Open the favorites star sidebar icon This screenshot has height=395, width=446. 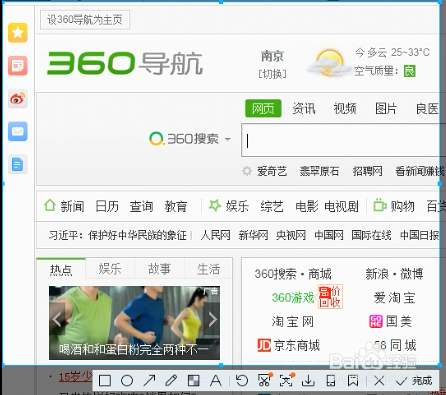tap(18, 33)
